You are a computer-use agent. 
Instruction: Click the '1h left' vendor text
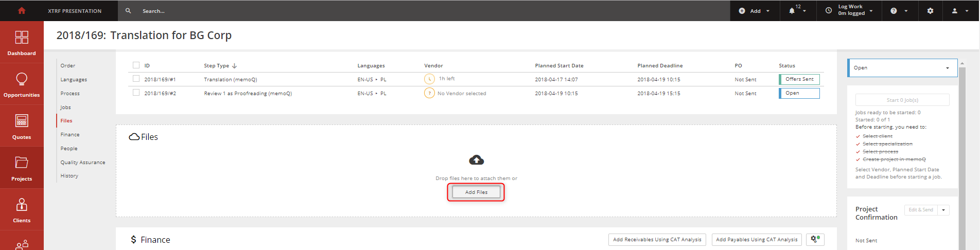(x=447, y=79)
